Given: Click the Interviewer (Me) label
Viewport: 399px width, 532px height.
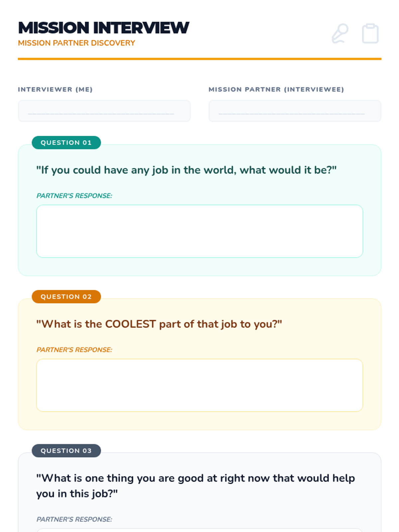Looking at the screenshot, I should click(55, 89).
